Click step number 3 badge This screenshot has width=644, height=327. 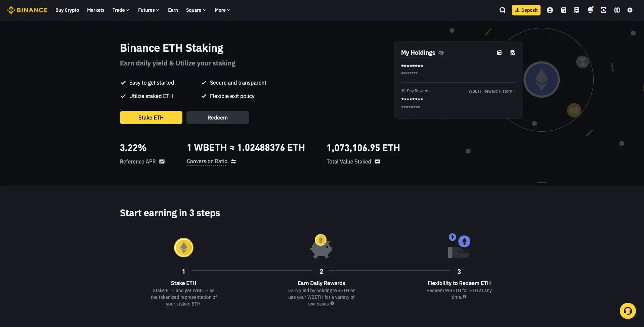pyautogui.click(x=459, y=271)
